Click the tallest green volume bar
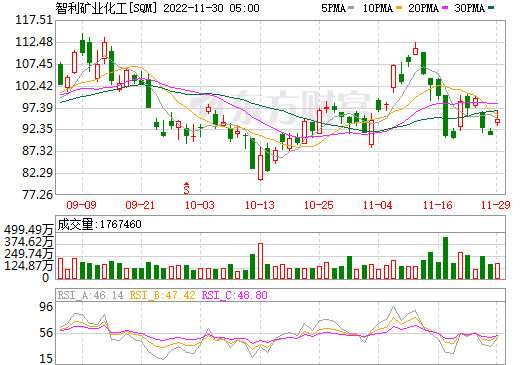 click(445, 258)
